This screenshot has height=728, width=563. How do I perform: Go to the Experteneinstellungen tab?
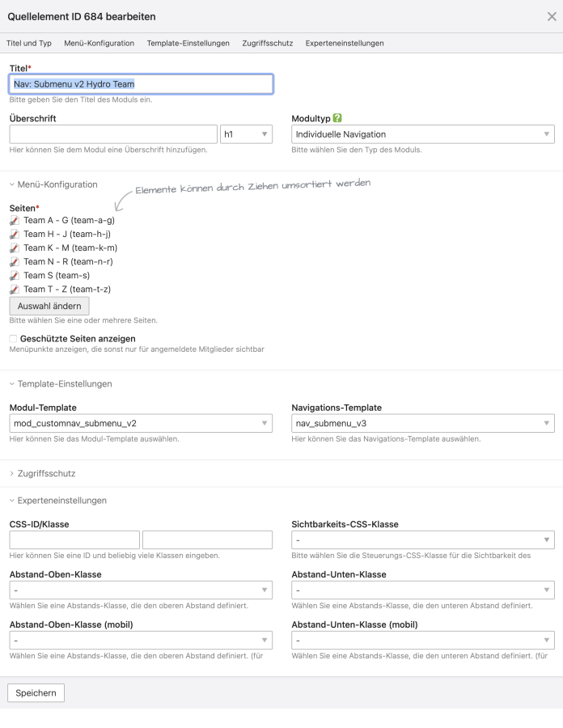tap(345, 43)
